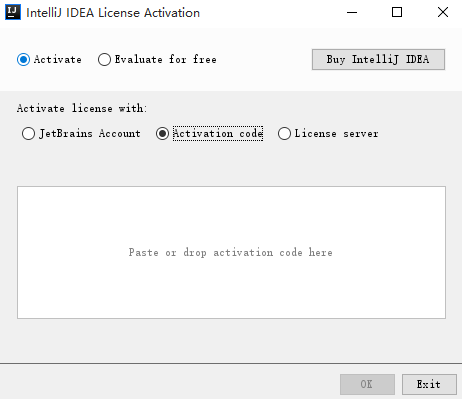The height and width of the screenshot is (399, 462).
Task: Click Buy IntelliJ IDEA button
Action: click(378, 60)
